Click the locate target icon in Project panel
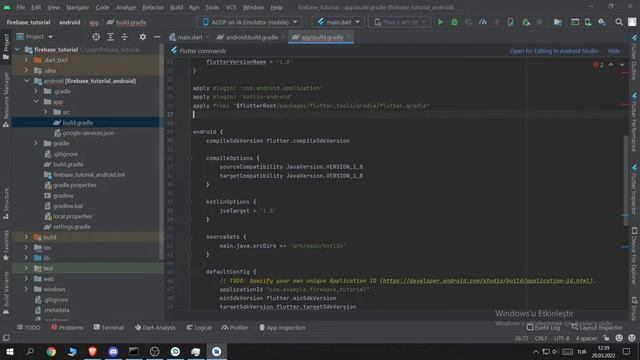 [96, 37]
